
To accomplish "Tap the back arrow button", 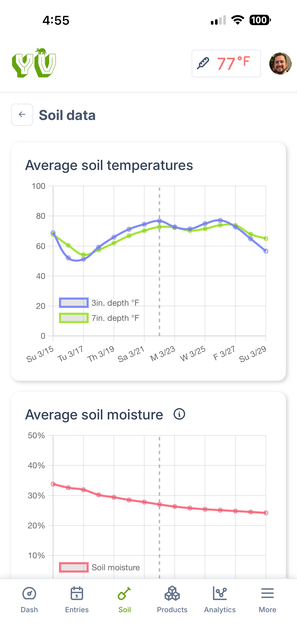I will tap(22, 114).
